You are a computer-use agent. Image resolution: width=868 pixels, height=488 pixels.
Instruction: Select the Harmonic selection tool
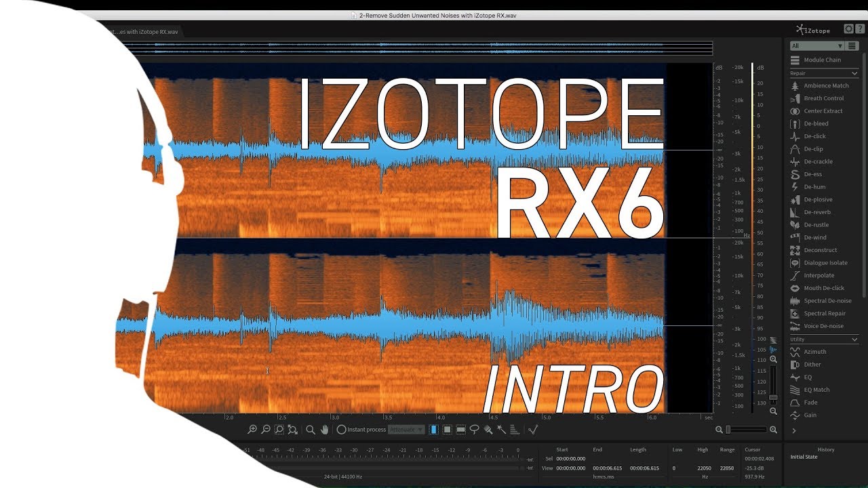point(515,430)
